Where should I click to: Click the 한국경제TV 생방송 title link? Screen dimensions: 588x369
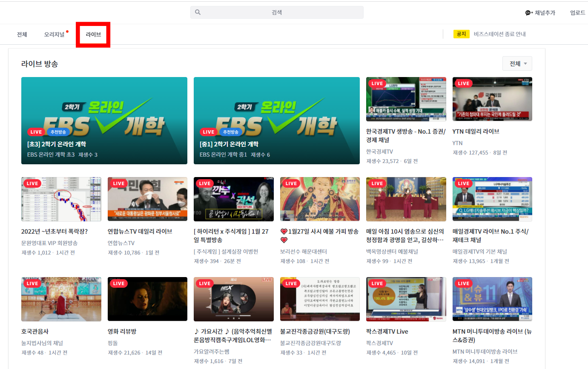[406, 136]
